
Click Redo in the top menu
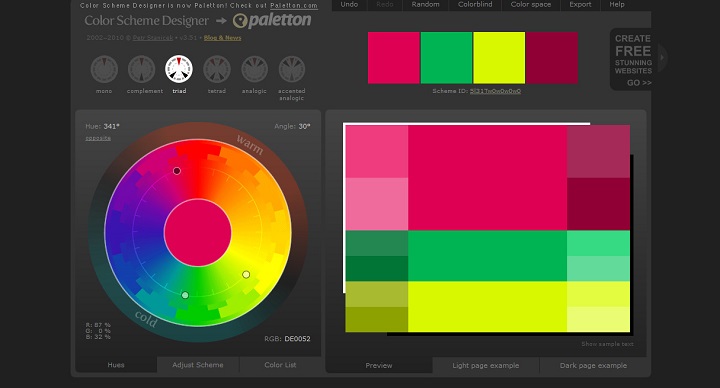click(385, 5)
